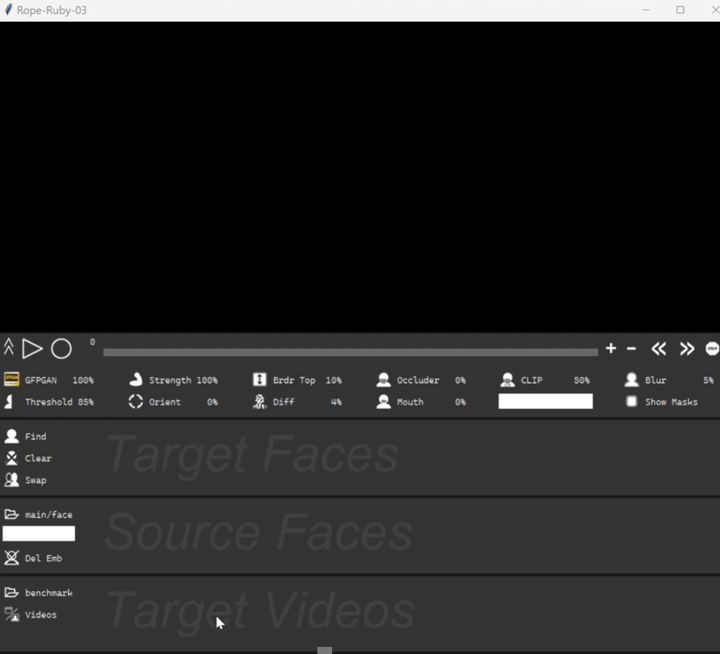The width and height of the screenshot is (720, 654).
Task: Click the Record circle button
Action: point(61,349)
